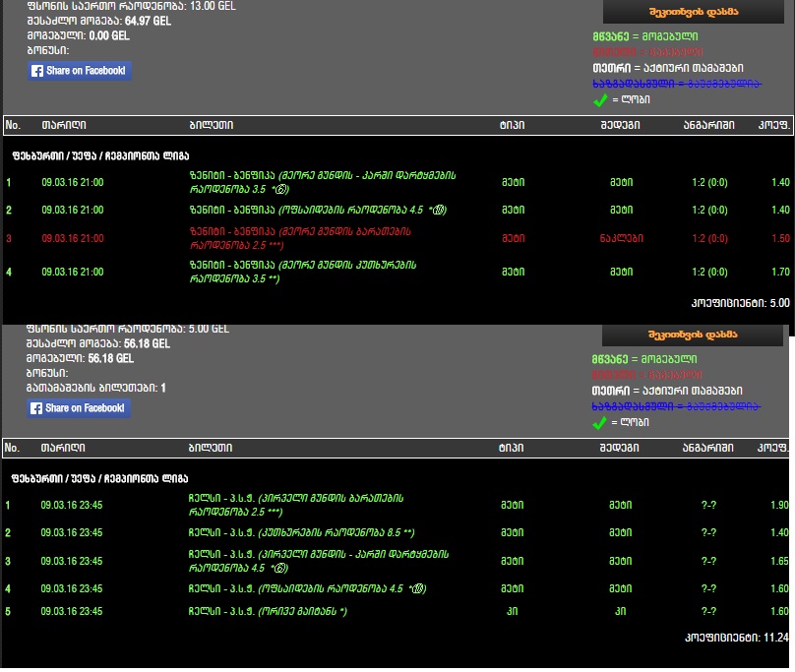Click the თარიღი column header in the Zenit table

pos(64,125)
